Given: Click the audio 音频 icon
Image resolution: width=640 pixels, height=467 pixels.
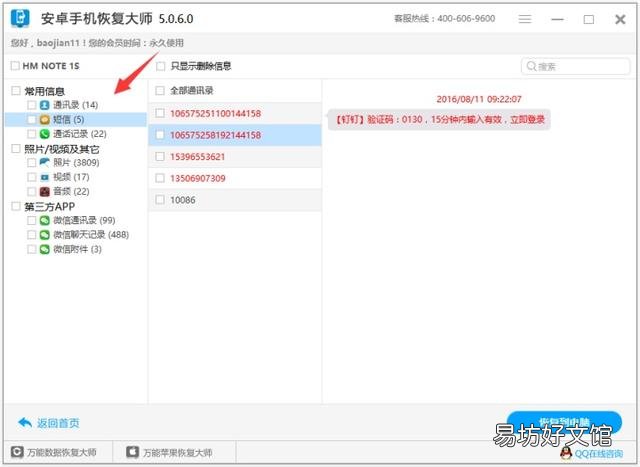Looking at the screenshot, I should [x=44, y=191].
